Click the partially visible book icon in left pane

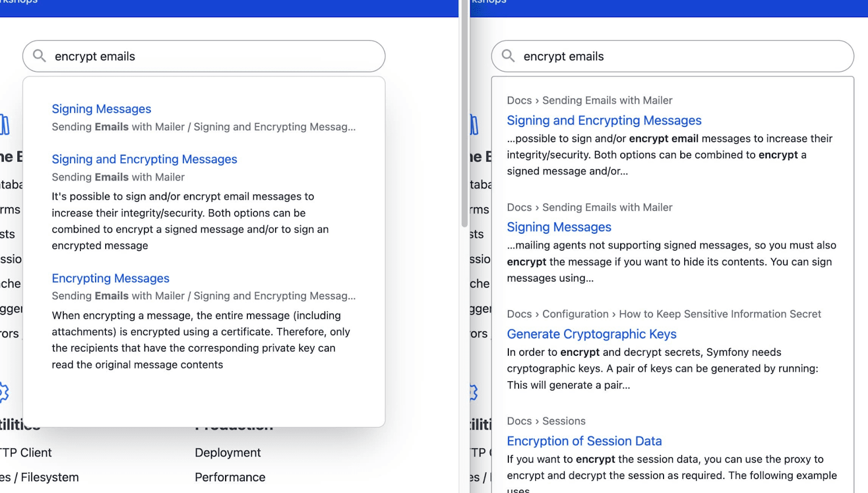click(x=5, y=125)
